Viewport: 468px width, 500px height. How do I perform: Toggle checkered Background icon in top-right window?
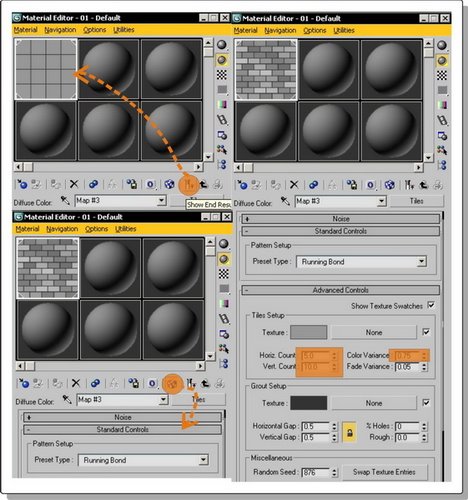point(442,75)
